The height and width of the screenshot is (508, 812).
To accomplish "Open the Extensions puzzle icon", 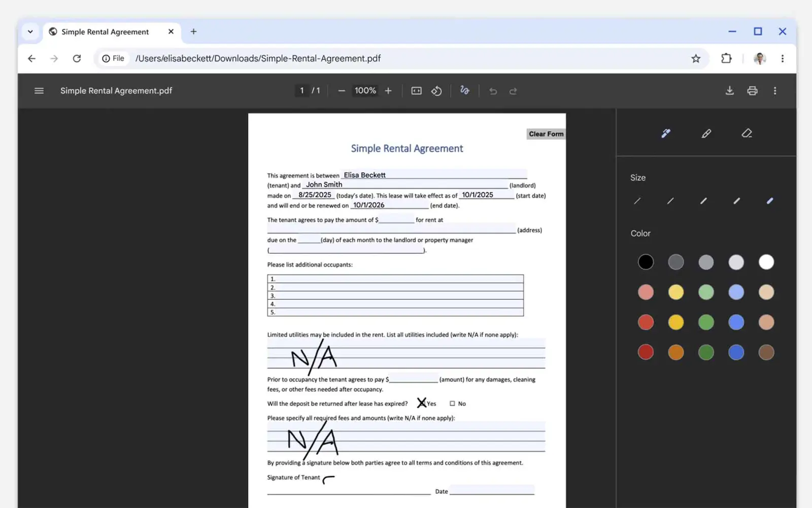I will [x=726, y=58].
